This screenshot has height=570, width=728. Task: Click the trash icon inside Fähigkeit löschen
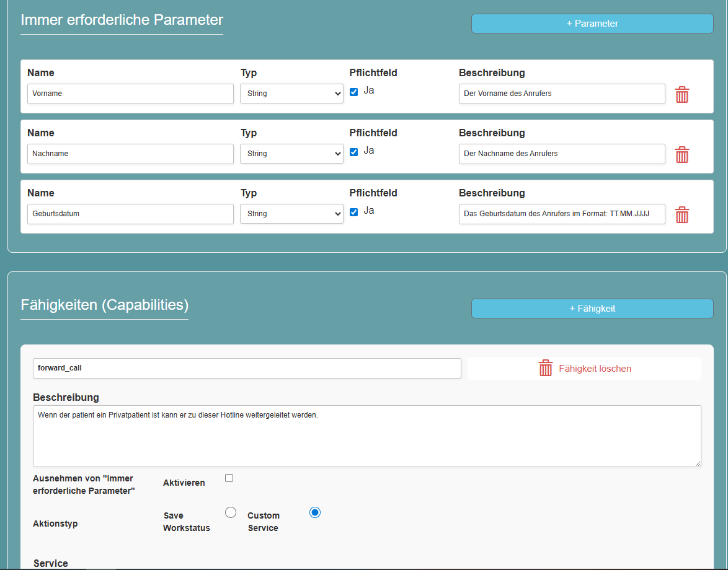tap(545, 367)
